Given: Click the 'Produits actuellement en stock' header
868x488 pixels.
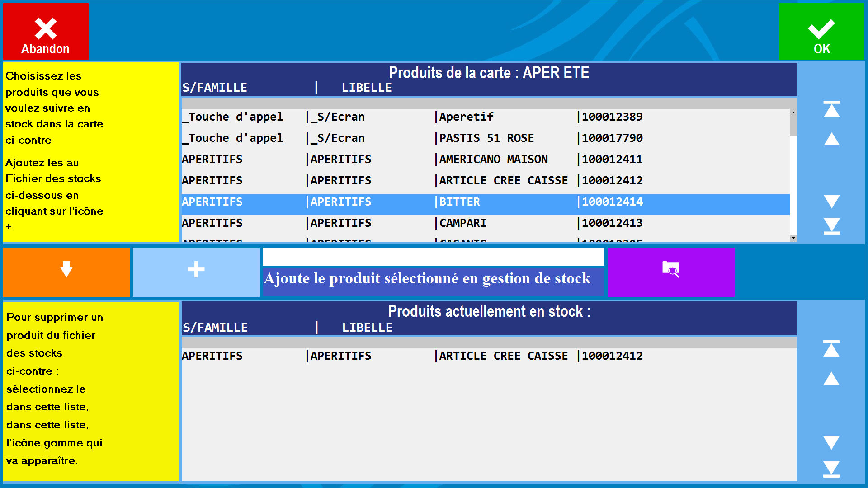Looking at the screenshot, I should click(489, 311).
